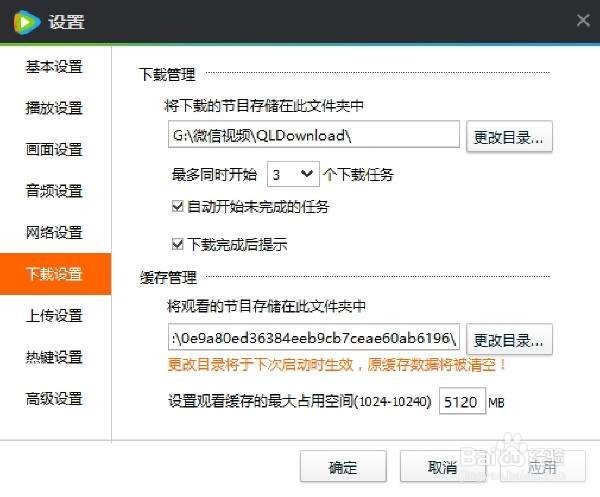Select the 画面设置 tab
The image size is (600, 497).
(x=54, y=150)
